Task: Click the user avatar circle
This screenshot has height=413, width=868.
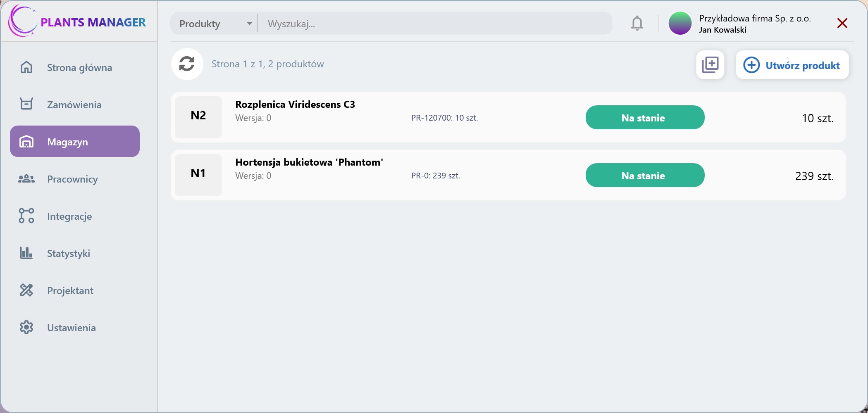Action: pos(680,24)
